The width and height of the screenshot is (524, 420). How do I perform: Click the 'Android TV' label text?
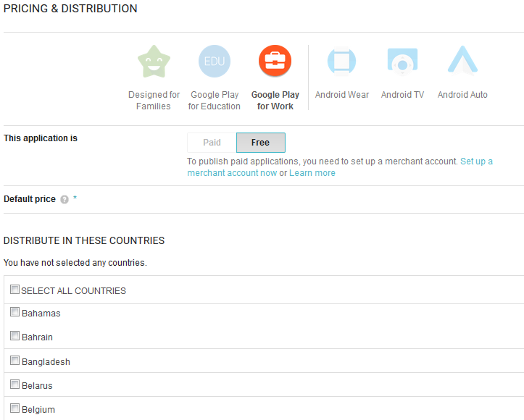(402, 95)
